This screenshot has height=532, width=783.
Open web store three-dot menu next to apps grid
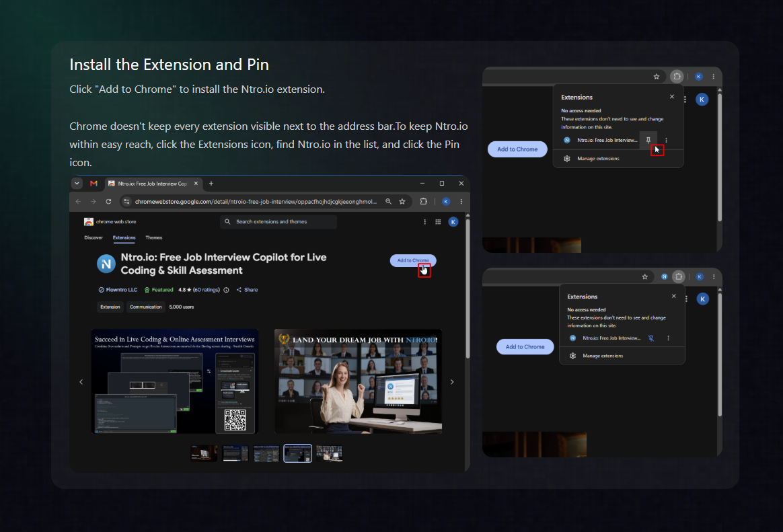click(425, 221)
